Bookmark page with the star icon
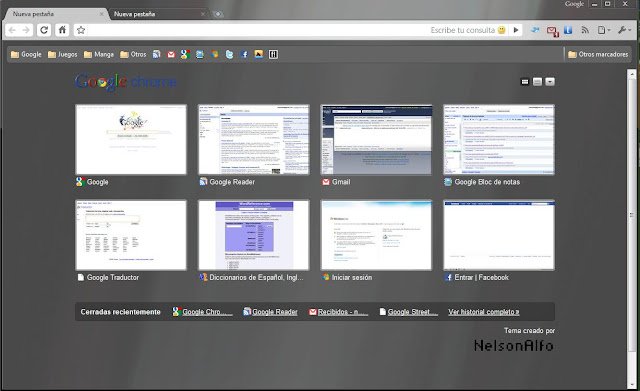The height and width of the screenshot is (391, 640). click(x=81, y=30)
